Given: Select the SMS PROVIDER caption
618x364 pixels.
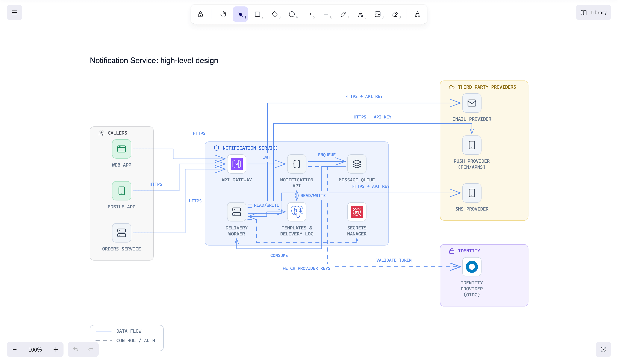Looking at the screenshot, I should click(472, 209).
